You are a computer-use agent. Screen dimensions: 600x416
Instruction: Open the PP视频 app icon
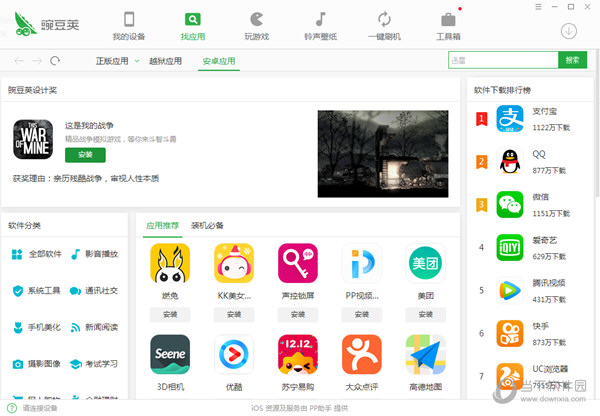click(x=362, y=263)
